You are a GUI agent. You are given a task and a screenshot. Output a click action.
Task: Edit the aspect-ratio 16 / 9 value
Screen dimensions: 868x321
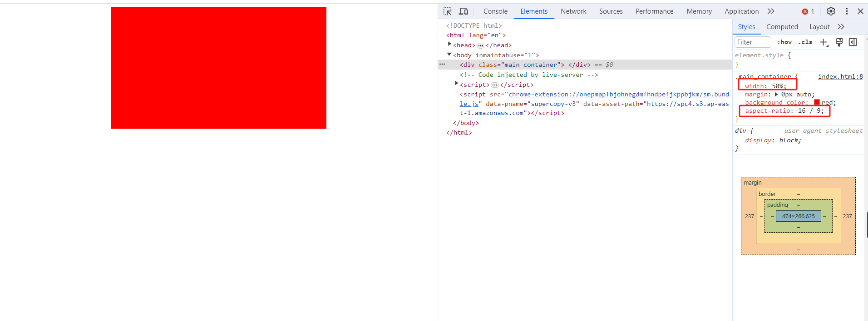(x=809, y=110)
